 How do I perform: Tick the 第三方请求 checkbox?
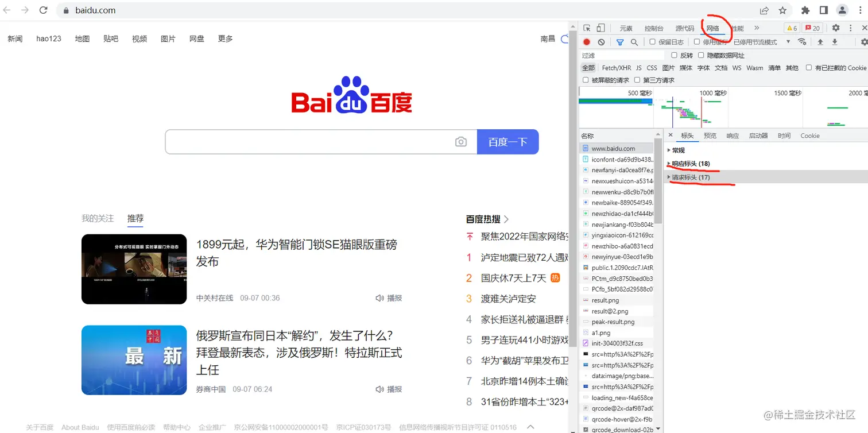tap(637, 80)
